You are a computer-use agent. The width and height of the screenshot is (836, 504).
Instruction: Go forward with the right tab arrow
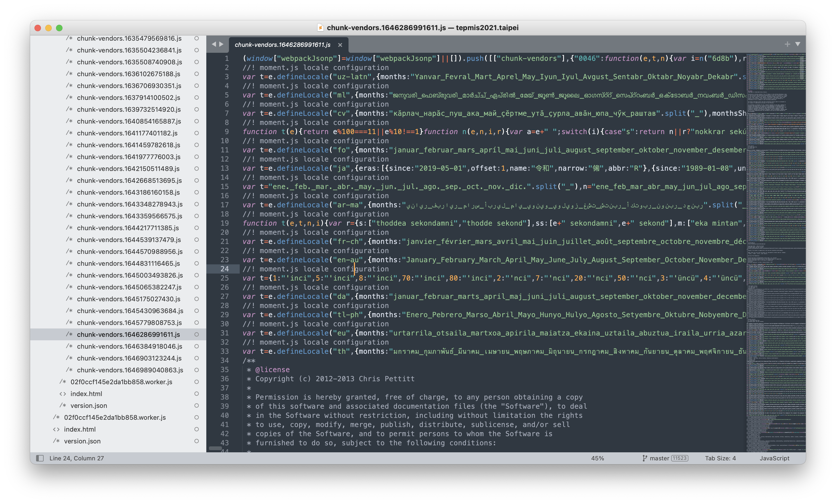(221, 44)
